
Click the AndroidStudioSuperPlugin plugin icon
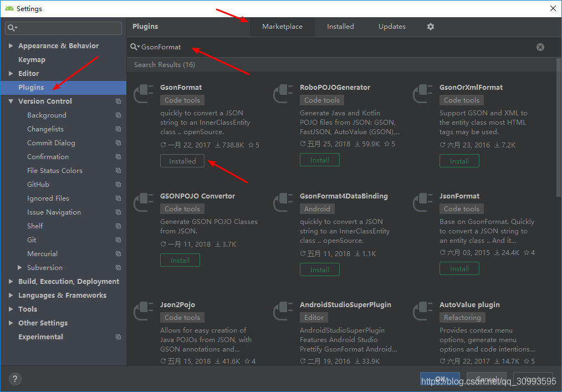(283, 311)
